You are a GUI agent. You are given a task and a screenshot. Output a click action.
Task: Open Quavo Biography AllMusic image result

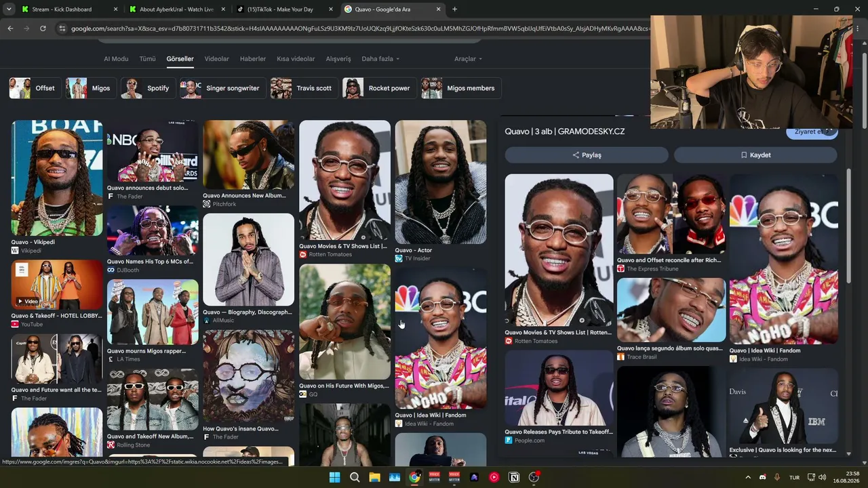pos(249,260)
